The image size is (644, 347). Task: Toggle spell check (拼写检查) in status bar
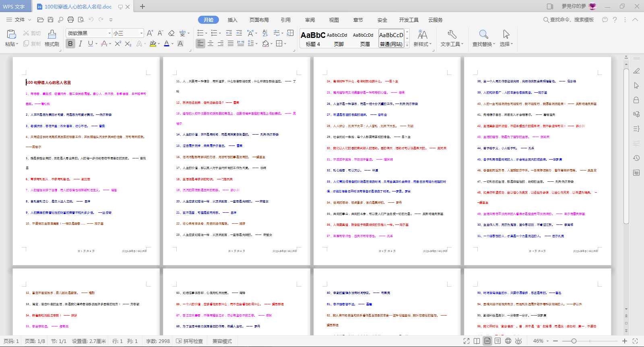click(190, 341)
